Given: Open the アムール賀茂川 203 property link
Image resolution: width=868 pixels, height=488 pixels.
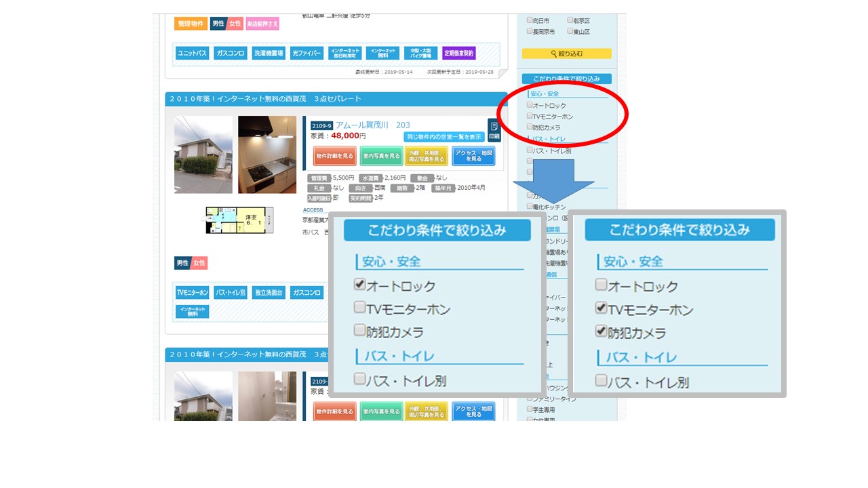Looking at the screenshot, I should (372, 125).
